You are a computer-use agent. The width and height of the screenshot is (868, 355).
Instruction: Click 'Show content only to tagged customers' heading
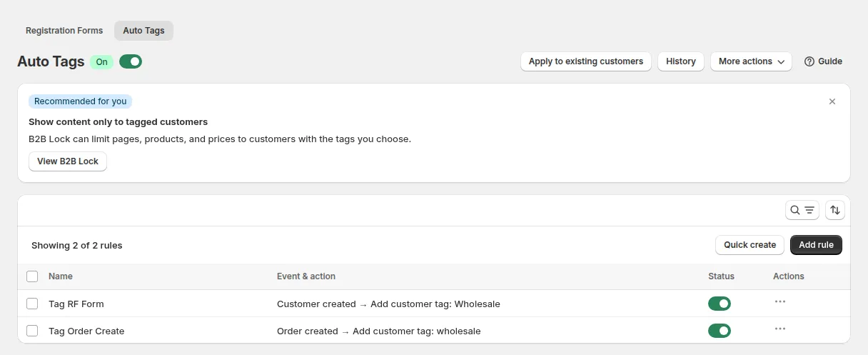(118, 122)
